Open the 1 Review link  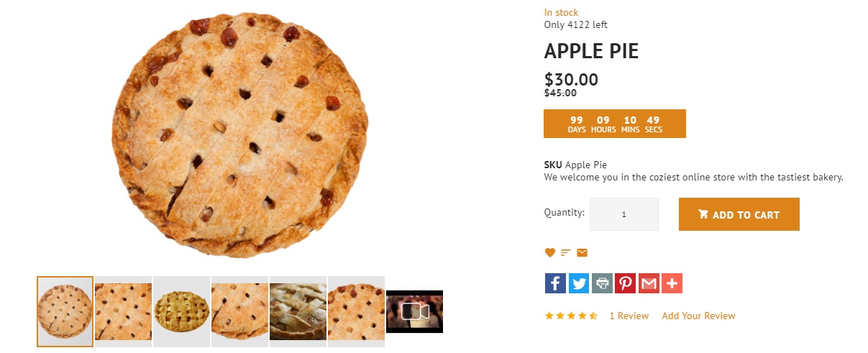[x=629, y=316]
